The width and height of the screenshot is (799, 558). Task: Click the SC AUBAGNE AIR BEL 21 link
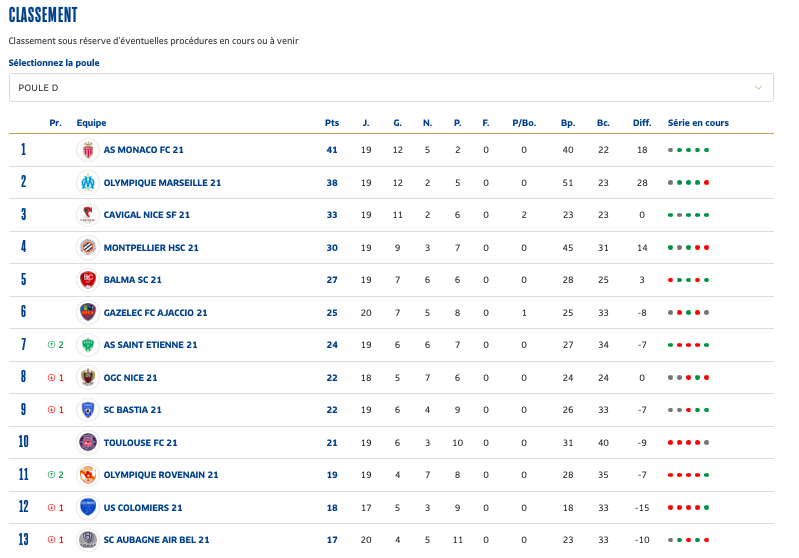(156, 540)
